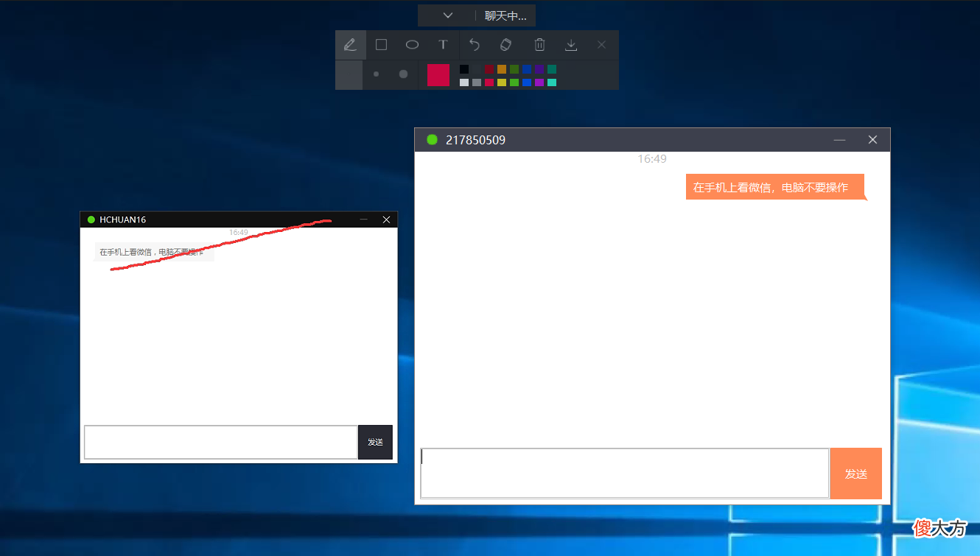Close the annotation toolbar with the X
The image size is (980, 556).
click(x=601, y=45)
